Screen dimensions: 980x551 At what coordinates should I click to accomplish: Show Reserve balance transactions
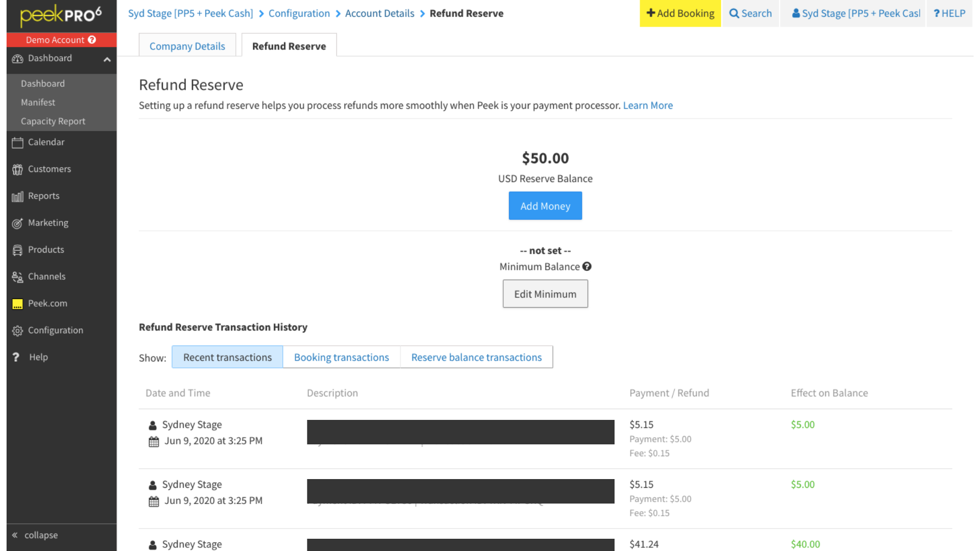pyautogui.click(x=477, y=357)
